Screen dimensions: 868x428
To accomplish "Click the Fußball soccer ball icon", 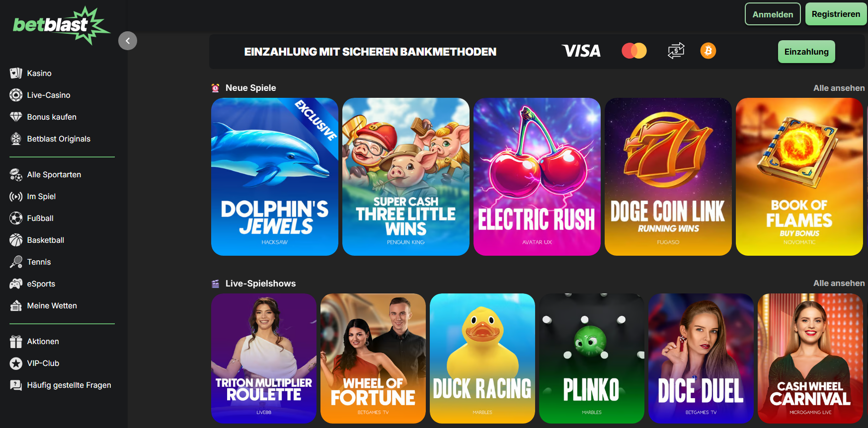I will pyautogui.click(x=16, y=218).
